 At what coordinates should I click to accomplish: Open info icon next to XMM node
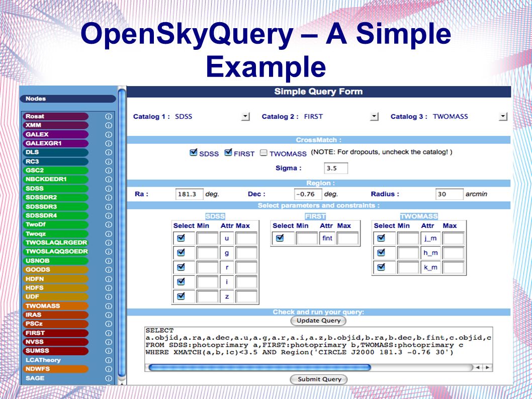109,125
